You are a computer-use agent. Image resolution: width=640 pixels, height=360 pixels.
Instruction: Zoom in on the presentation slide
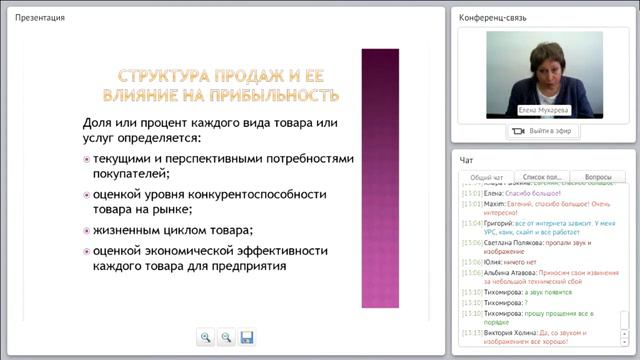tap(205, 338)
